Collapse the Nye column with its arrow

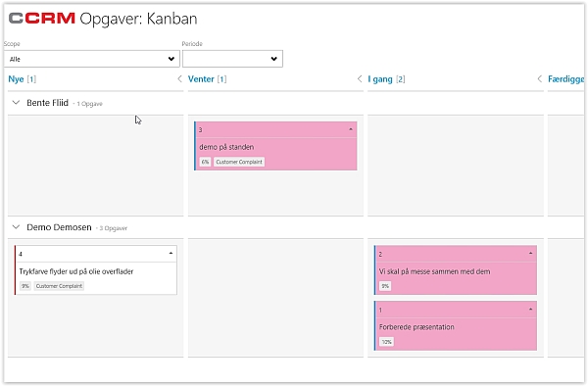(x=179, y=78)
